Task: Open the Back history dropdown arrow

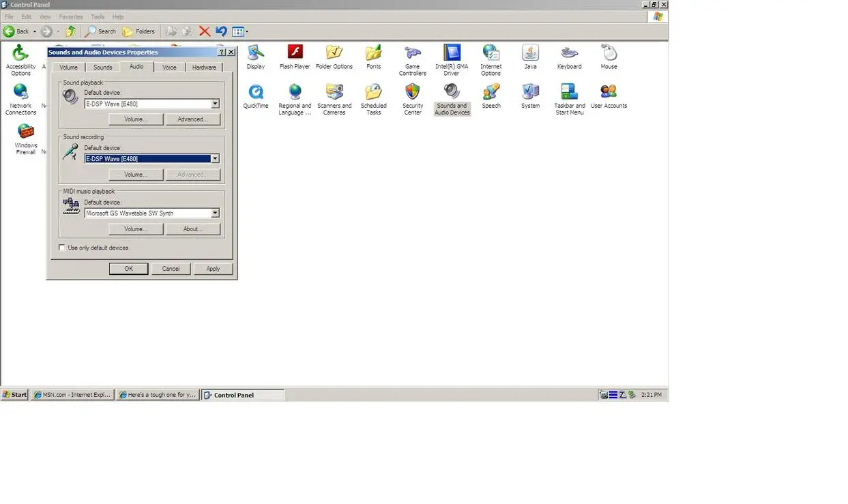Action: 35,31
